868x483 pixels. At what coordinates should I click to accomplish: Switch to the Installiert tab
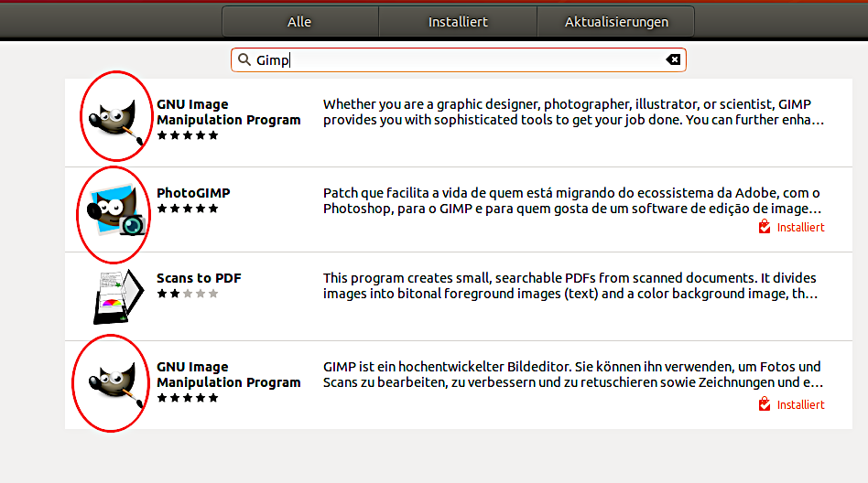458,22
